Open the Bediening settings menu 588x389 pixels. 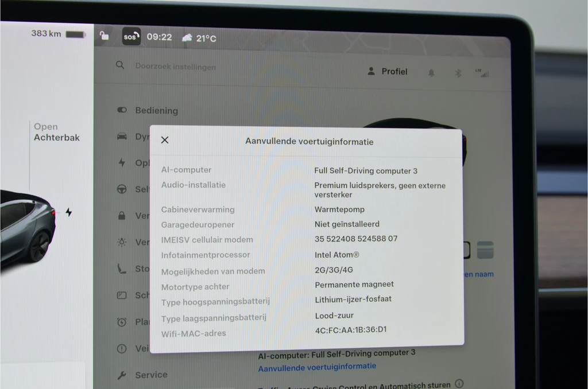coord(156,111)
